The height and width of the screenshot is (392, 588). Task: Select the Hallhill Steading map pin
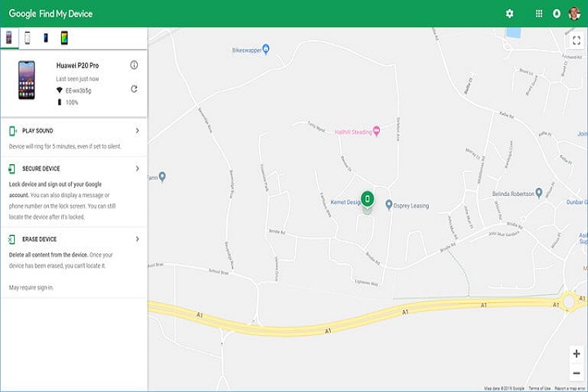coord(376,131)
